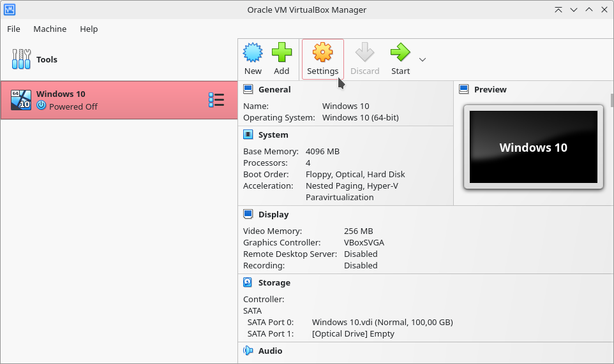Open the Windows 10 VM list menu icon
Viewport: 614px width, 364px height.
click(x=216, y=100)
